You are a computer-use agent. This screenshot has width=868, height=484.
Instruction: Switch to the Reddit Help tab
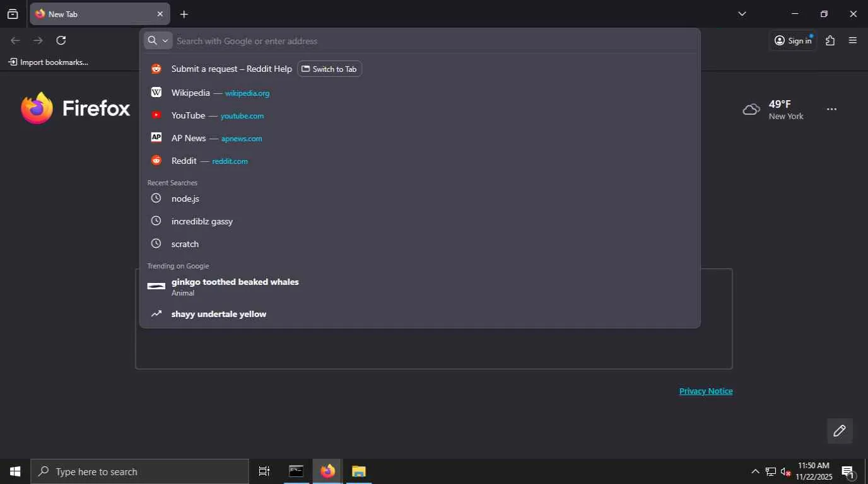pyautogui.click(x=329, y=69)
